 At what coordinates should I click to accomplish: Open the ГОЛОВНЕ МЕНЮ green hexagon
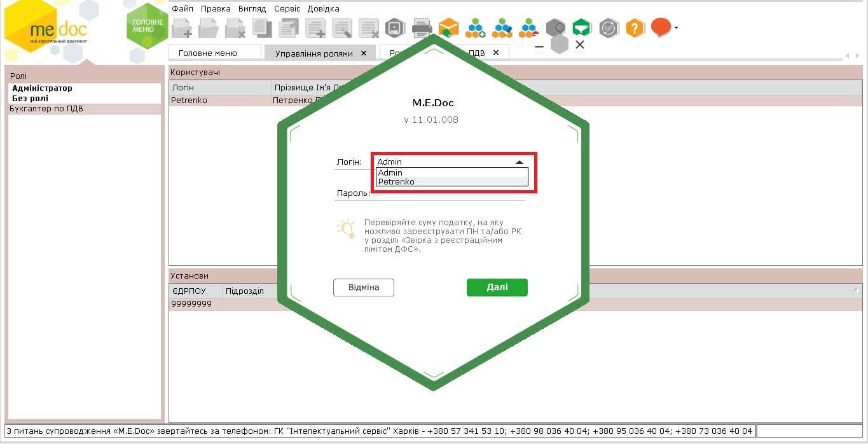coord(148,25)
